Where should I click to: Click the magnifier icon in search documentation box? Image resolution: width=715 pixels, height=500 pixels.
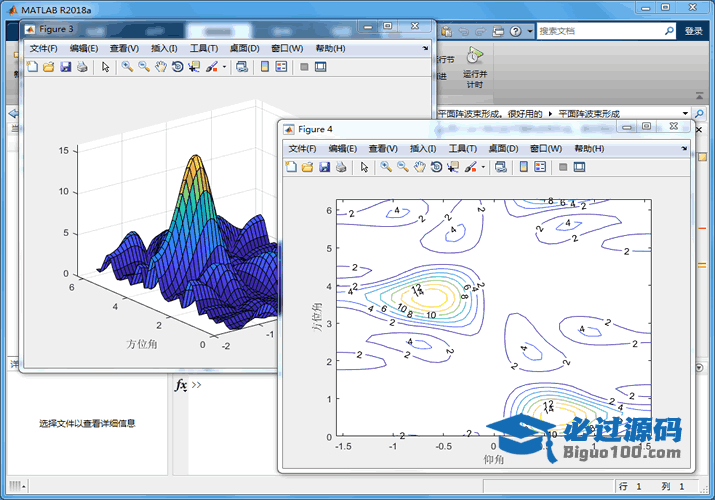pyautogui.click(x=669, y=31)
